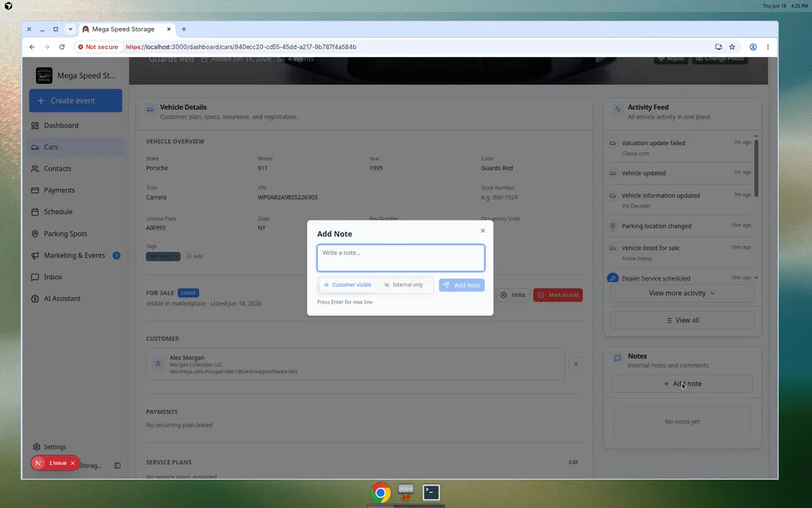
Task: Click the Activity Feed pulse icon
Action: [617, 109]
